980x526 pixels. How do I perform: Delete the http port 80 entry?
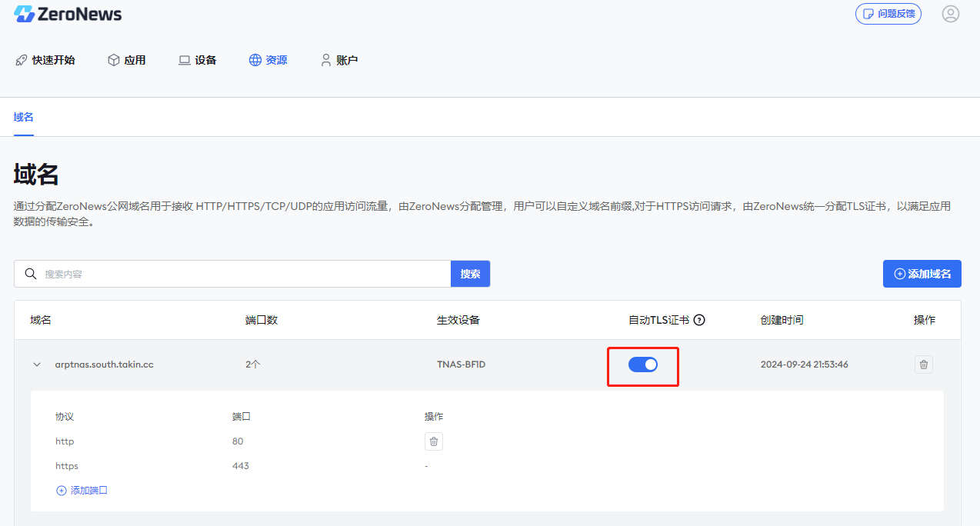coord(434,441)
